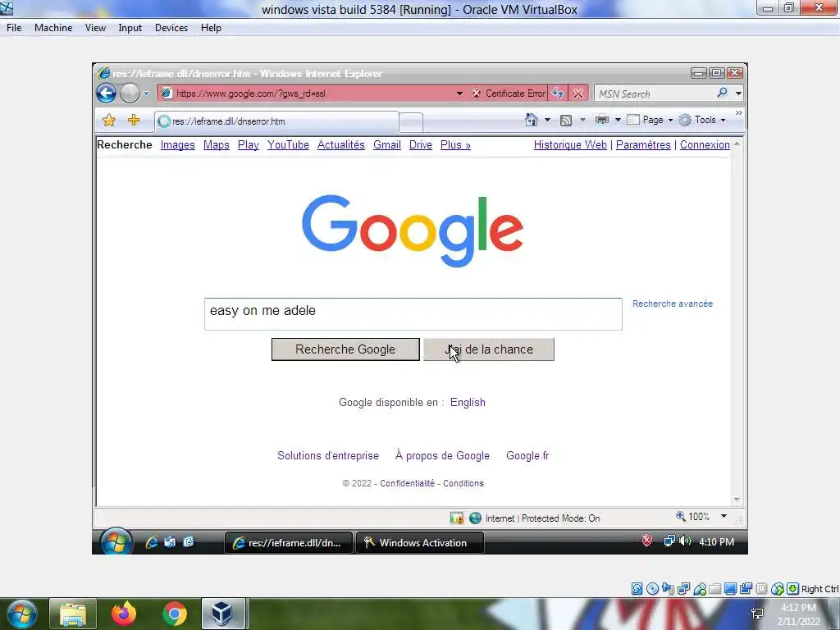Open a new blank tab button
The image size is (840, 630).
coord(411,122)
